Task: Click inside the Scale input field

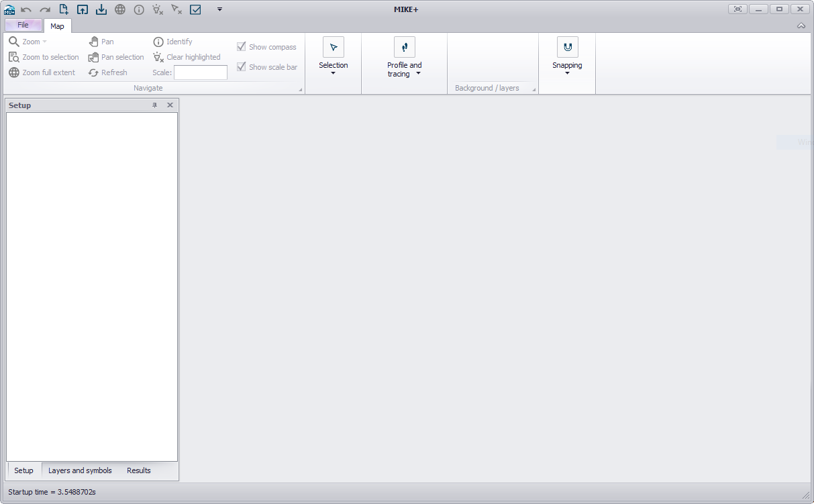Action: 201,72
